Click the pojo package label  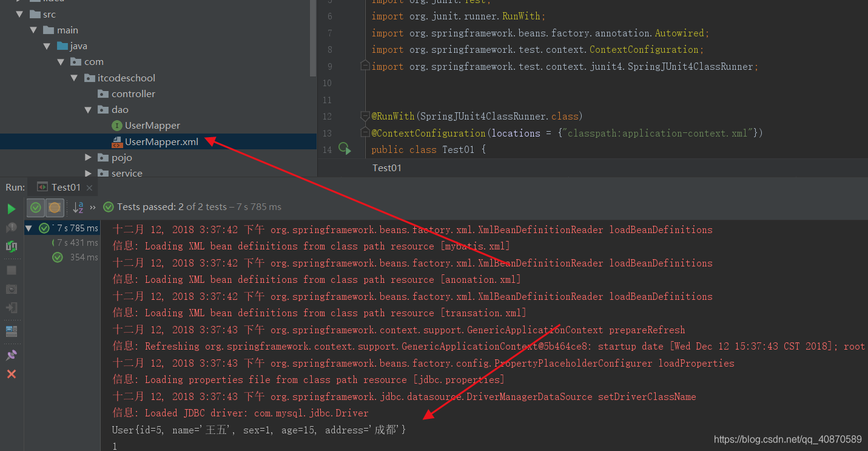pyautogui.click(x=121, y=157)
